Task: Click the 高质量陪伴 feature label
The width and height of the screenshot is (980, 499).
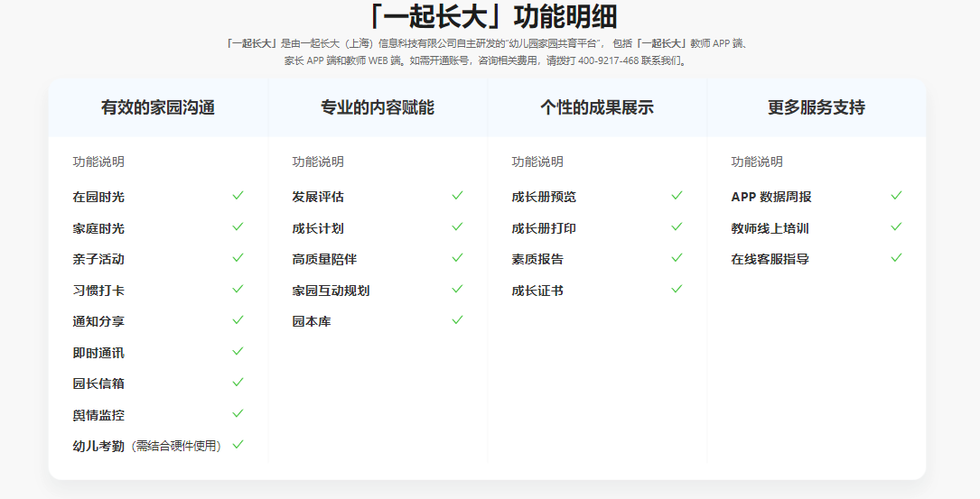Action: [x=324, y=259]
